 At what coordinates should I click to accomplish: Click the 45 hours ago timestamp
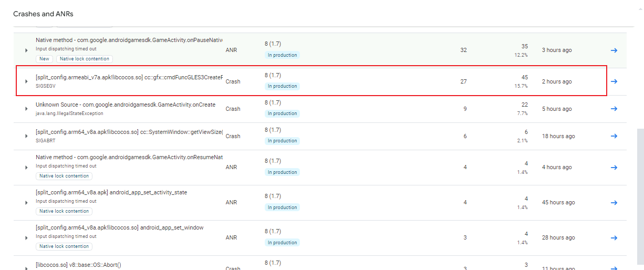pyautogui.click(x=558, y=202)
